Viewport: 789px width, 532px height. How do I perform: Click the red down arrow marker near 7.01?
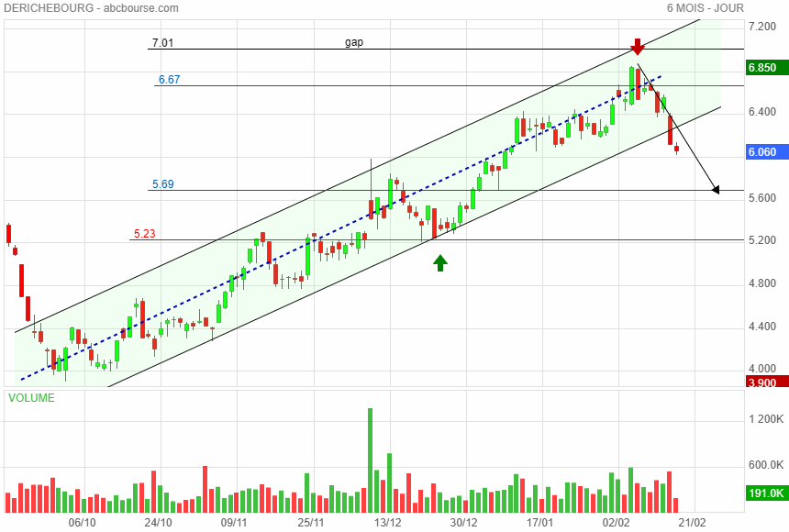(638, 46)
